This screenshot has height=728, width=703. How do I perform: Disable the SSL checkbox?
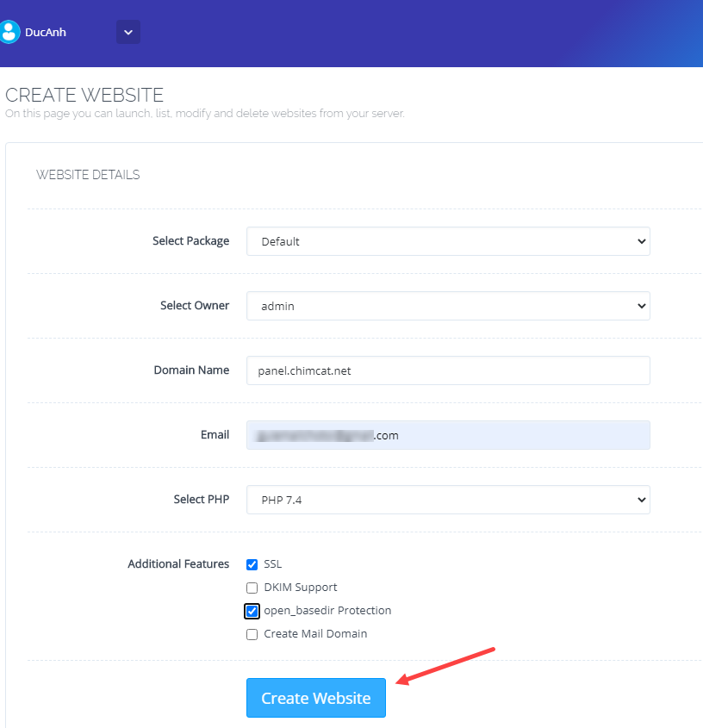pyautogui.click(x=252, y=564)
